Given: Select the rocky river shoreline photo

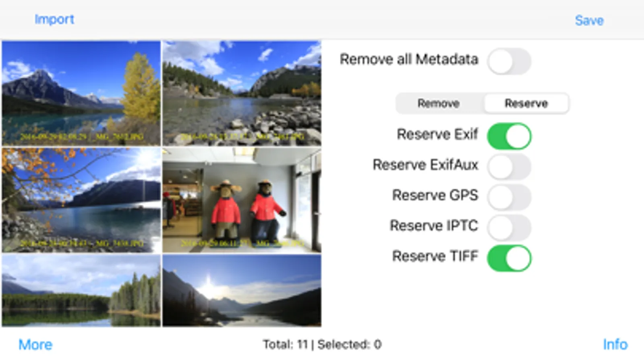Looking at the screenshot, I should tap(242, 93).
